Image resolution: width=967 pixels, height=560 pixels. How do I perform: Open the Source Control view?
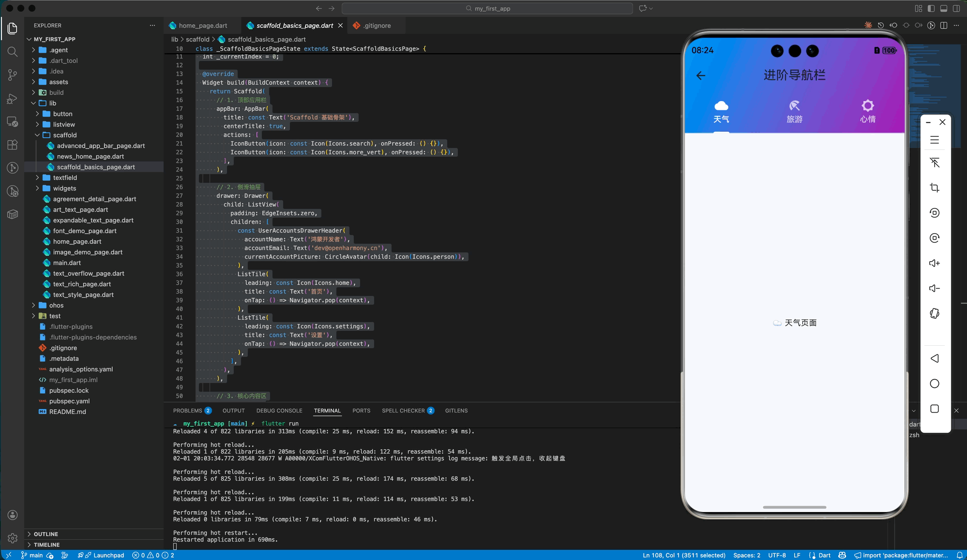(13, 75)
